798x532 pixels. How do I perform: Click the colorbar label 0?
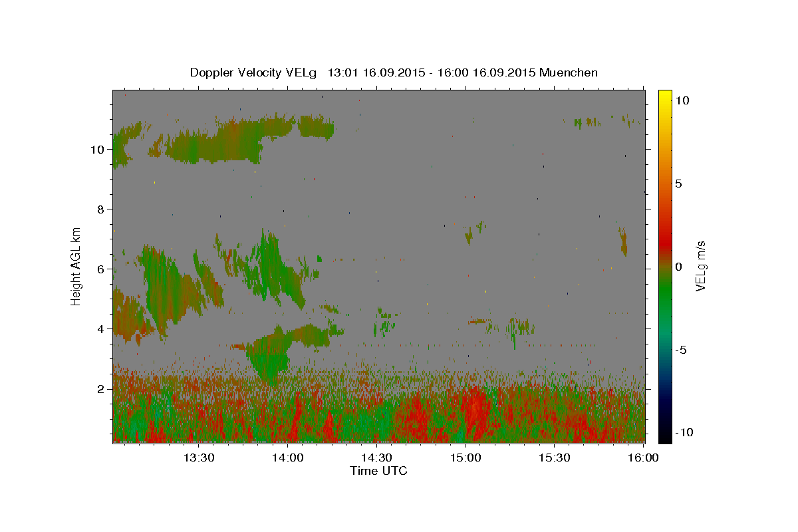coord(679,267)
